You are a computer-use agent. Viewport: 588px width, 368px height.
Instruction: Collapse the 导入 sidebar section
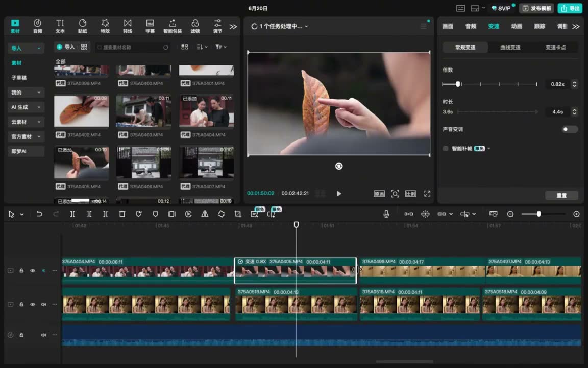pos(26,48)
